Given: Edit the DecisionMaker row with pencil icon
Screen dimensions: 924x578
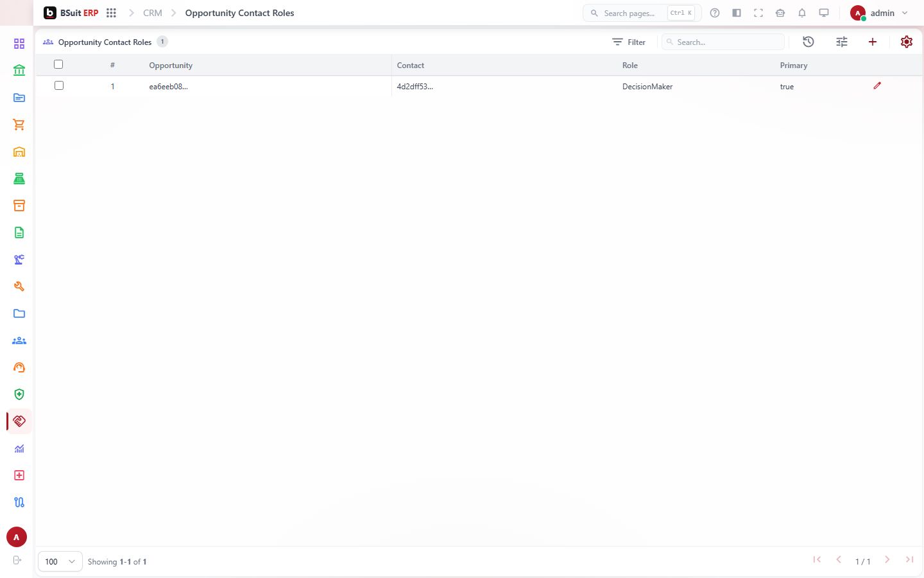Looking at the screenshot, I should [x=877, y=85].
